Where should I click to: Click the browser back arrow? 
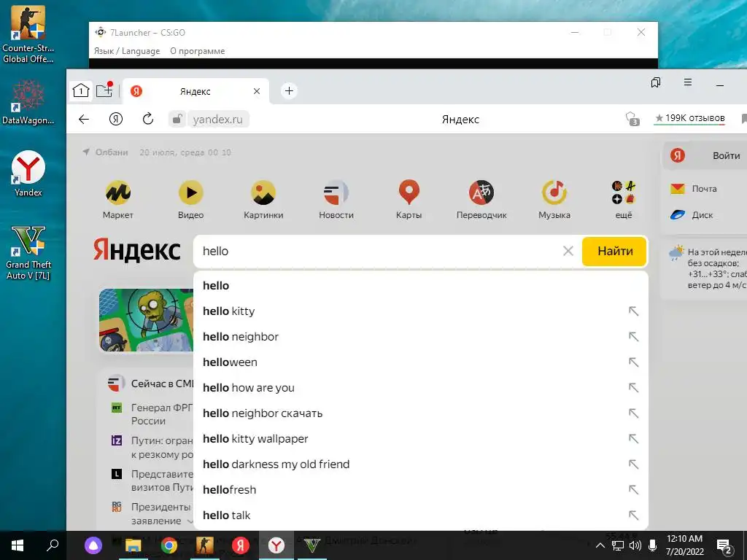click(x=84, y=119)
